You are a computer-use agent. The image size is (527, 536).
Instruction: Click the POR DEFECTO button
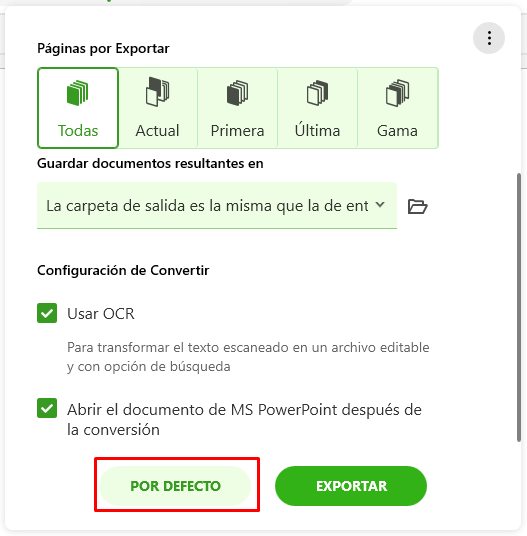175,486
